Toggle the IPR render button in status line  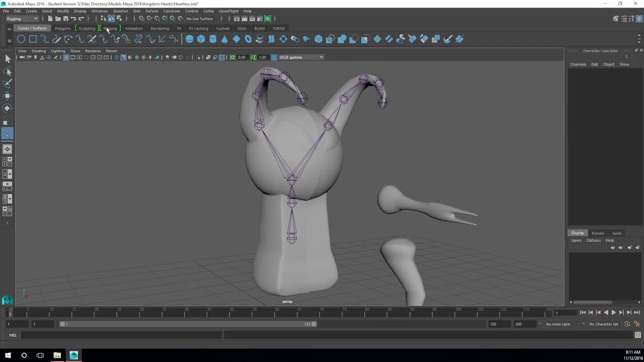[253, 19]
